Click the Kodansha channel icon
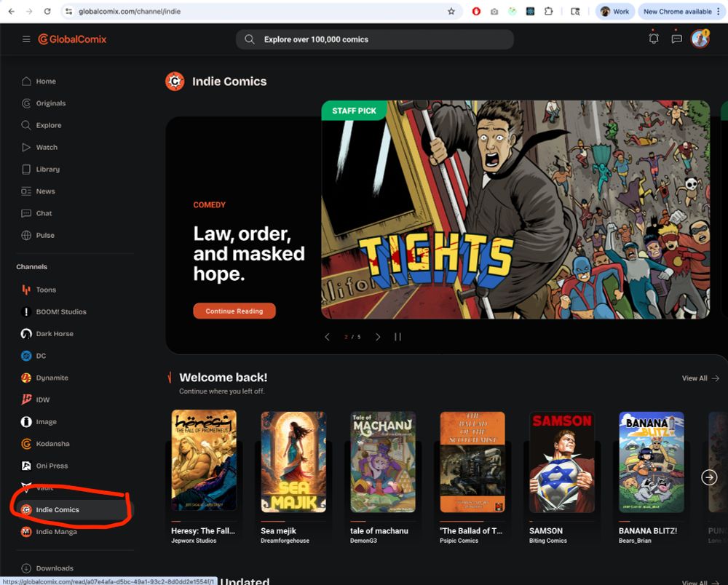728x585 pixels. pos(26,444)
